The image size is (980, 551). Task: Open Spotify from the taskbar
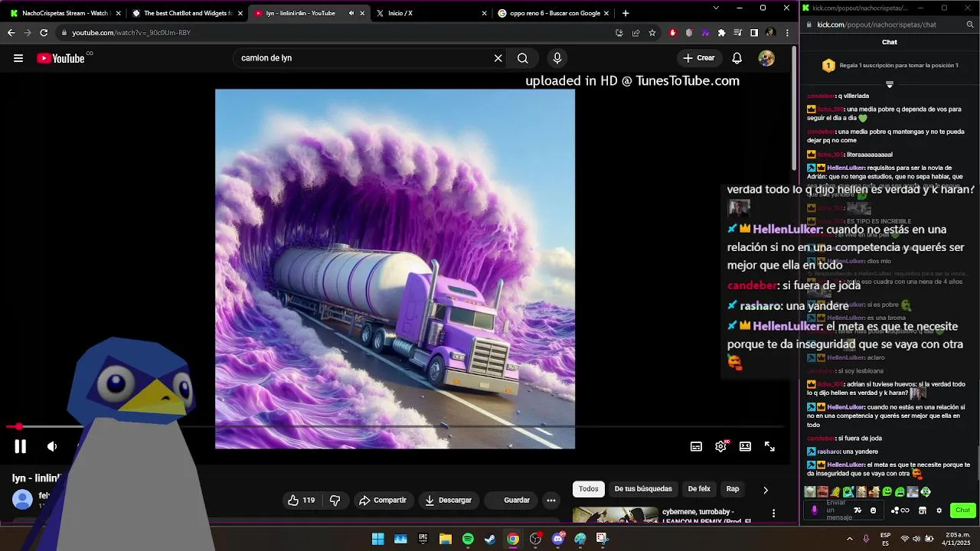(x=468, y=540)
